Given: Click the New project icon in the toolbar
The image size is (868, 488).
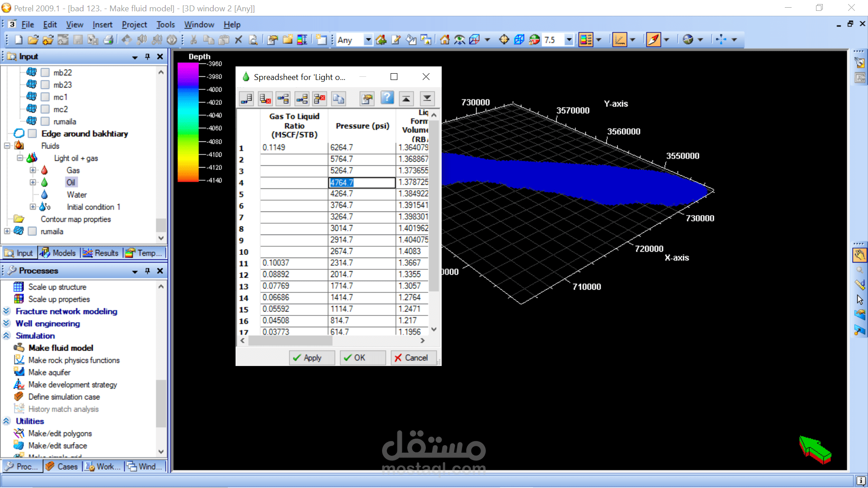Looking at the screenshot, I should [19, 40].
